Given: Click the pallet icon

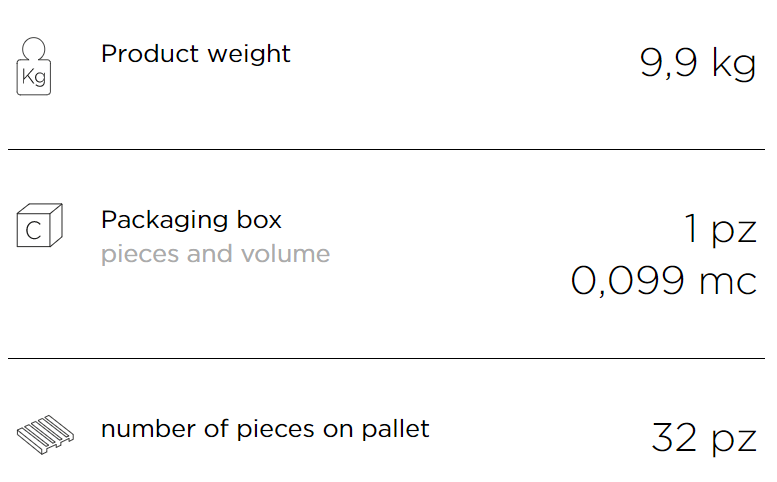Looking at the screenshot, I should [x=45, y=435].
